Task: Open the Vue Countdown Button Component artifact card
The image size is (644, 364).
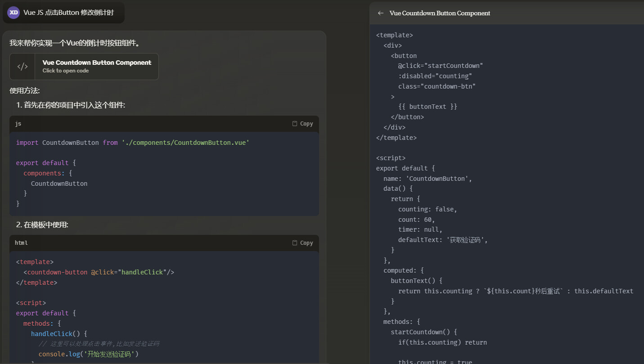Action: (84, 67)
